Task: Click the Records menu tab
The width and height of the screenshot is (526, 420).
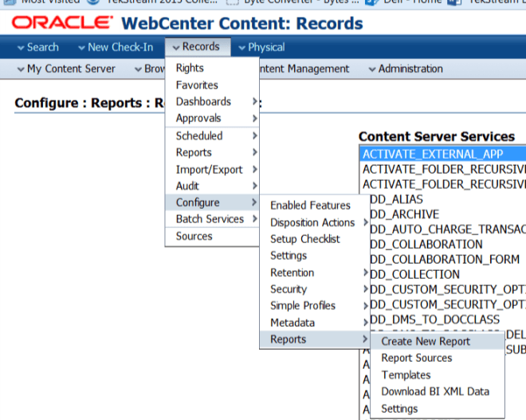Action: coord(198,47)
